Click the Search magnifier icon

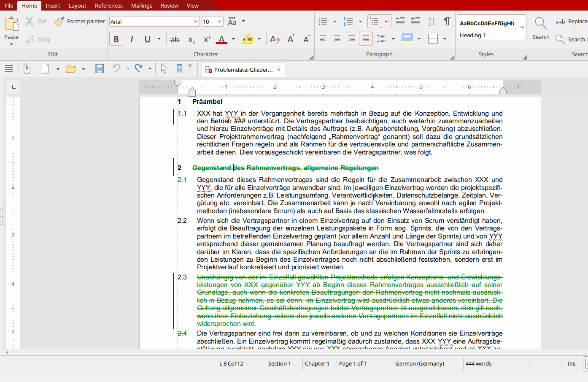point(541,24)
